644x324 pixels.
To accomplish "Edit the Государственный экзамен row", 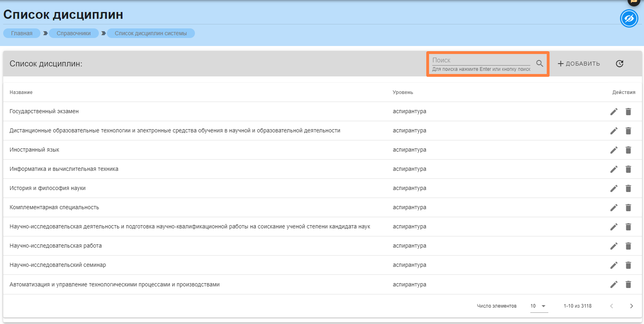I will (614, 112).
